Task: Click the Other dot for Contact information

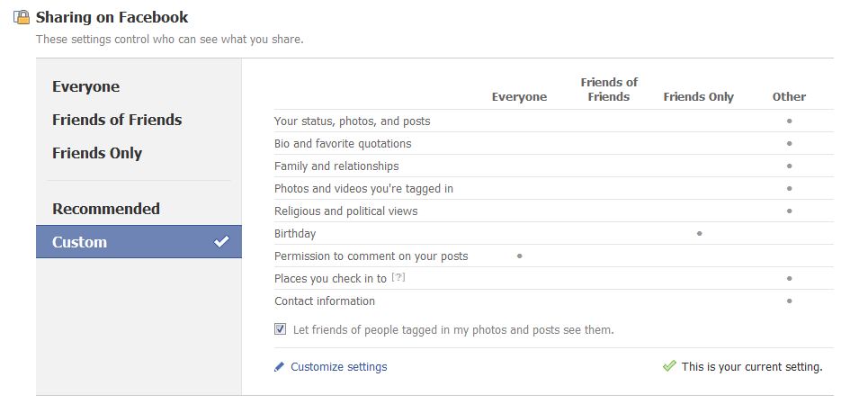Action: 789,301
